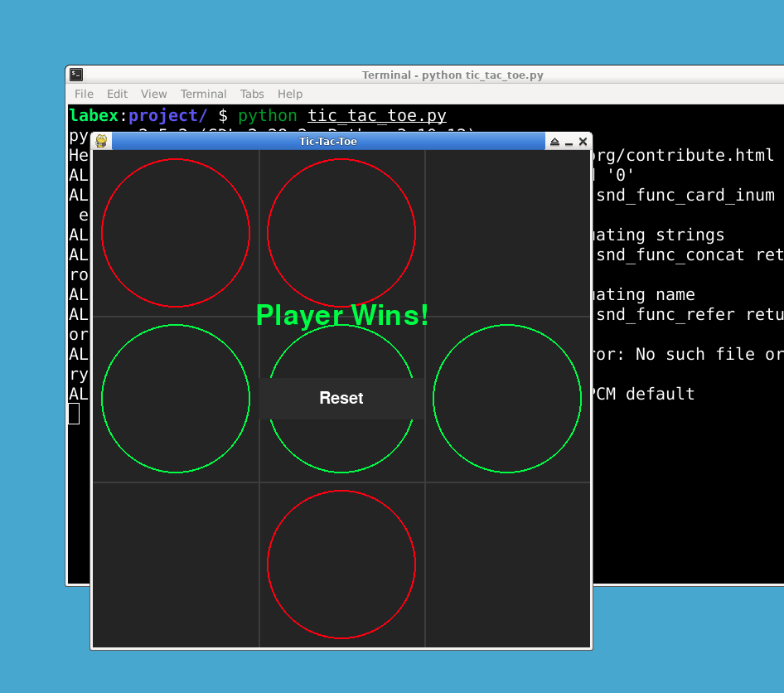Open the View menu
Viewport: 784px width, 693px height.
tap(154, 94)
